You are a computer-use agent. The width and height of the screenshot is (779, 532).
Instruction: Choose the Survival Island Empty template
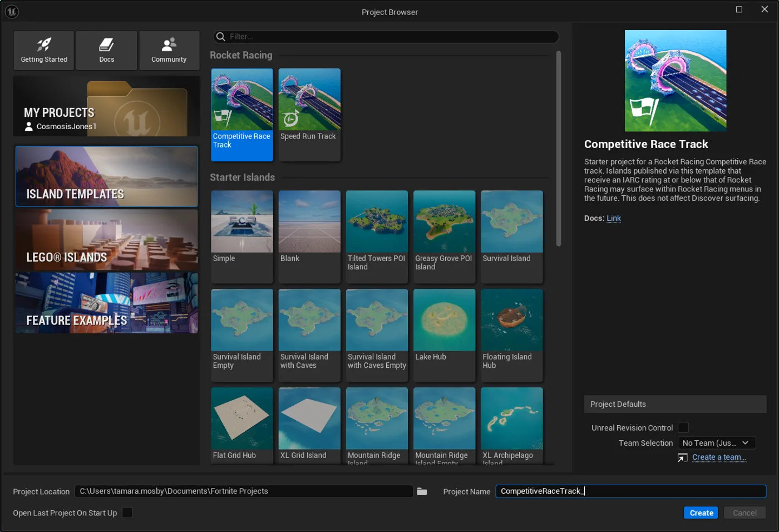(x=242, y=335)
